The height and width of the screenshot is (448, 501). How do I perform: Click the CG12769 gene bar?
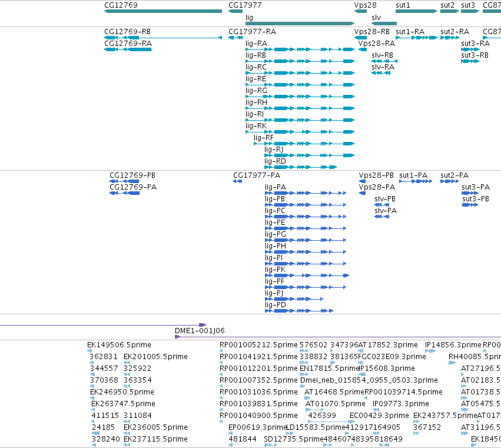[x=163, y=11]
